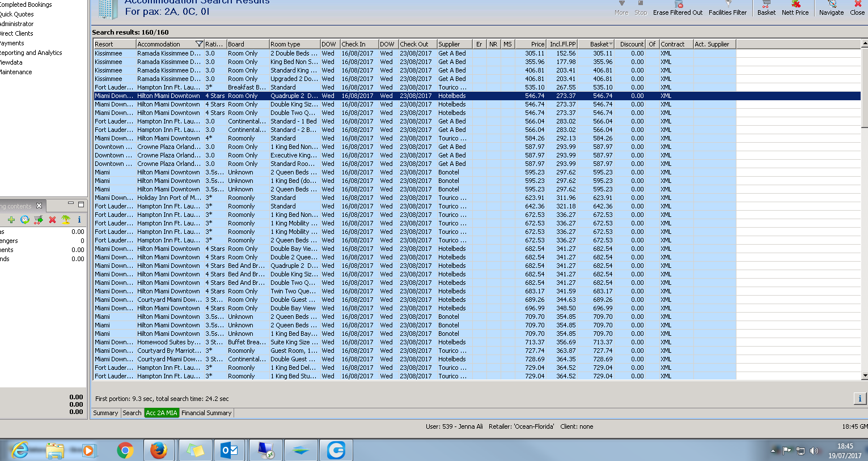Image resolution: width=868 pixels, height=461 pixels.
Task: Click the search time status message
Action: [162, 399]
